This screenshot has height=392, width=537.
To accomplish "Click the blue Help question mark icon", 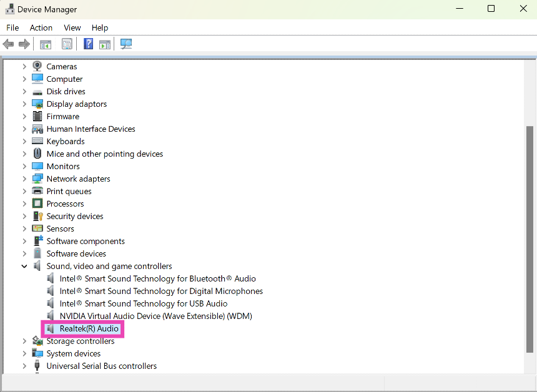I will click(x=88, y=44).
